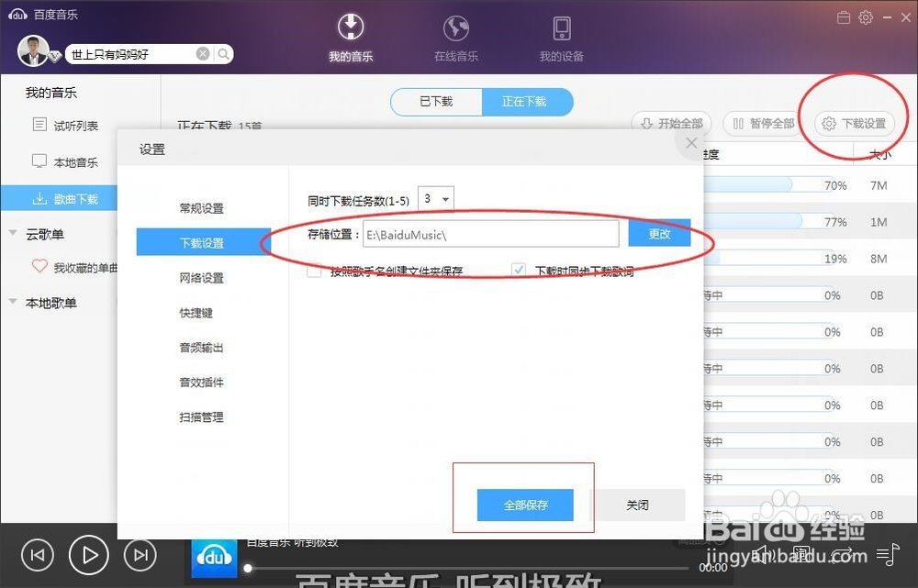The image size is (918, 588).
Task: Click the 大小 column header
Action: 880,154
